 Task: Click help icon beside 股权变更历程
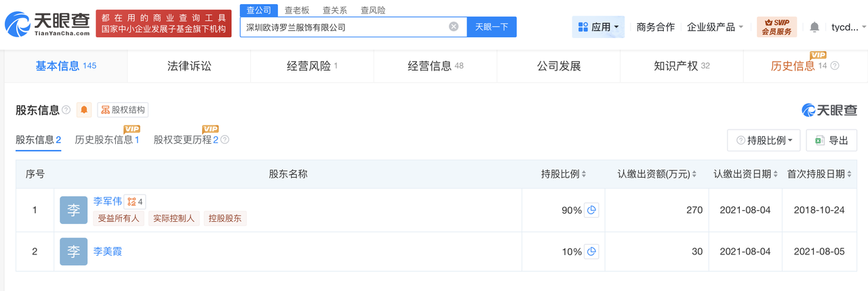click(225, 140)
